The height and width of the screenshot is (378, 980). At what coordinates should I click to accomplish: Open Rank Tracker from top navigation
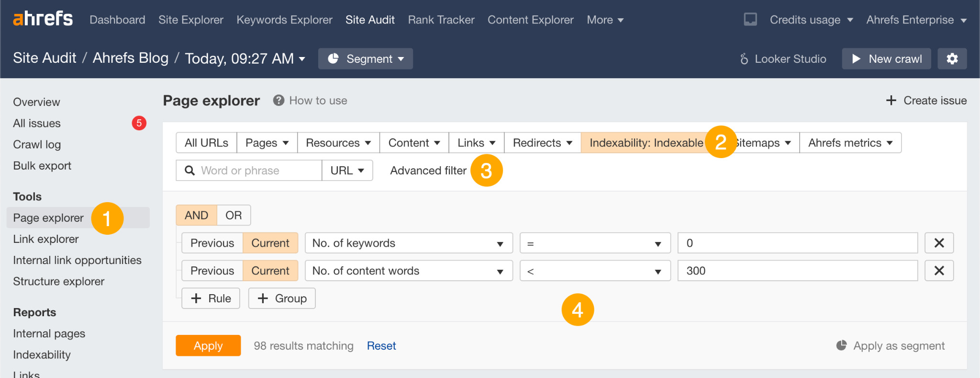click(441, 20)
